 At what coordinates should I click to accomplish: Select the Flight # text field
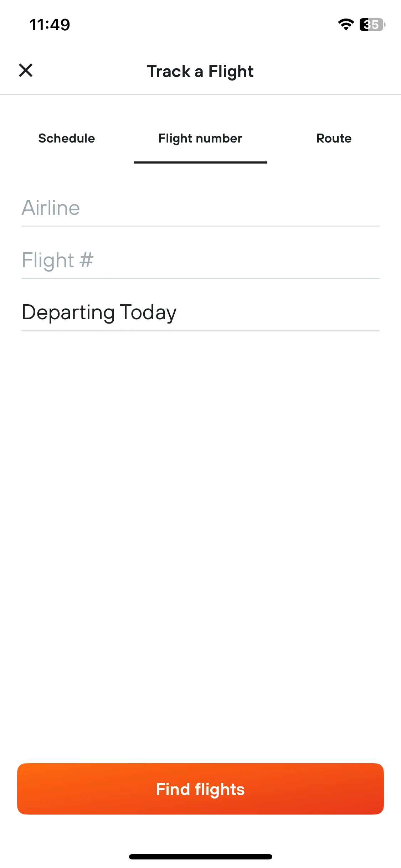(200, 260)
